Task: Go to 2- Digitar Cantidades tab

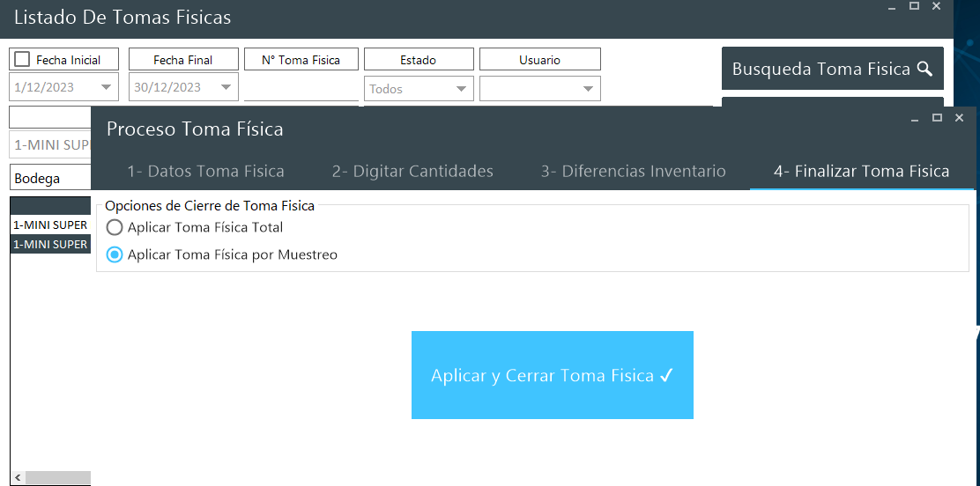Action: pyautogui.click(x=412, y=172)
